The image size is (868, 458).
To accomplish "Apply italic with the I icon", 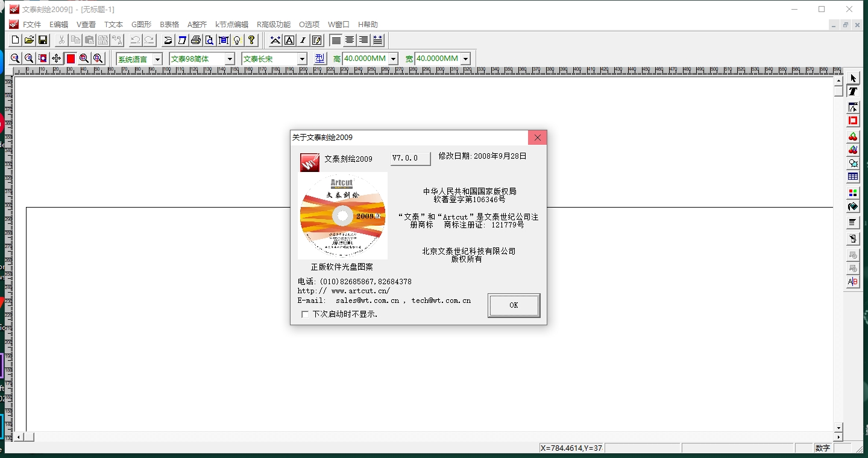I will [303, 40].
